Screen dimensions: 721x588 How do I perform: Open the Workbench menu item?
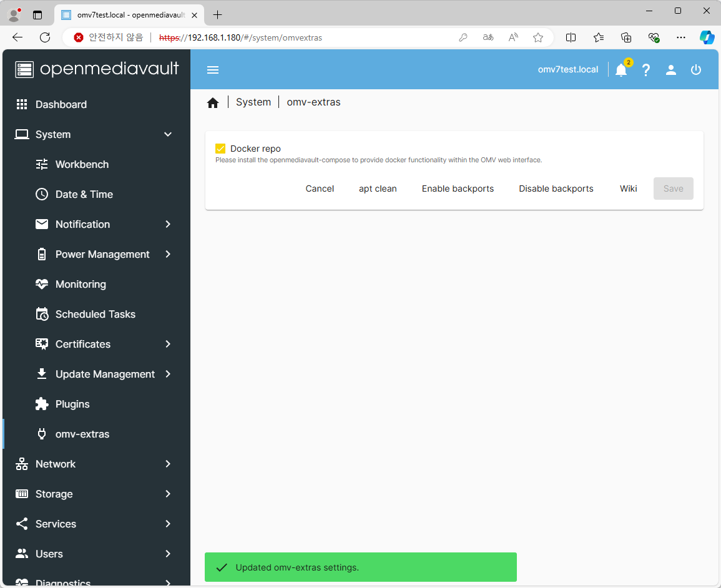point(97,164)
